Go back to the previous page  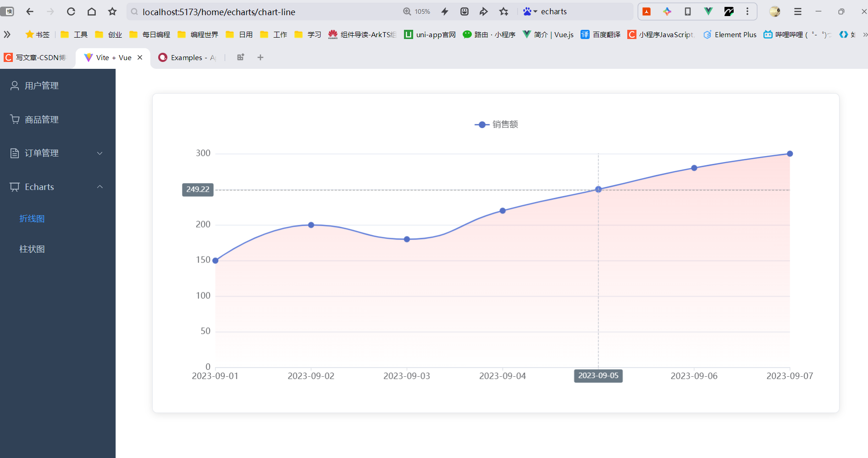coord(30,11)
